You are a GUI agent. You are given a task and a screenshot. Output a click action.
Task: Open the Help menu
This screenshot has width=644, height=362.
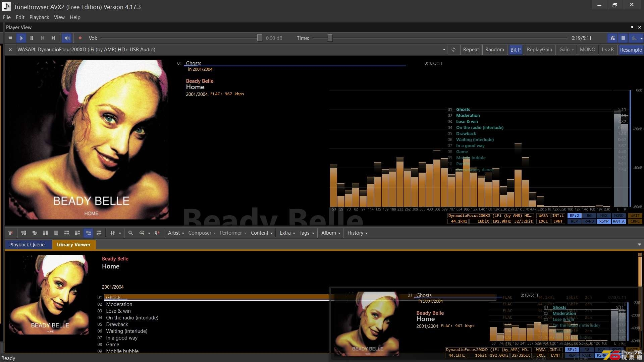pyautogui.click(x=75, y=17)
